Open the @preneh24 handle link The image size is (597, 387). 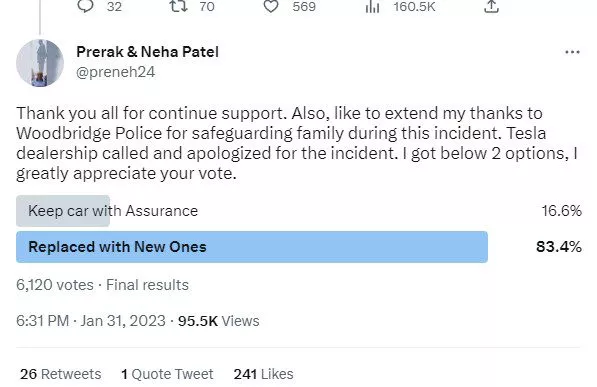point(115,72)
